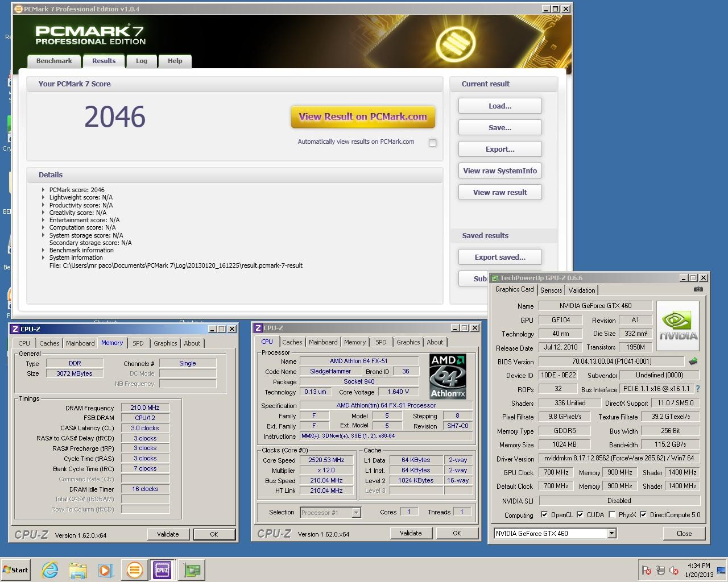The image size is (728, 582).
Task: Open the Log tab in PCMark
Action: (142, 61)
